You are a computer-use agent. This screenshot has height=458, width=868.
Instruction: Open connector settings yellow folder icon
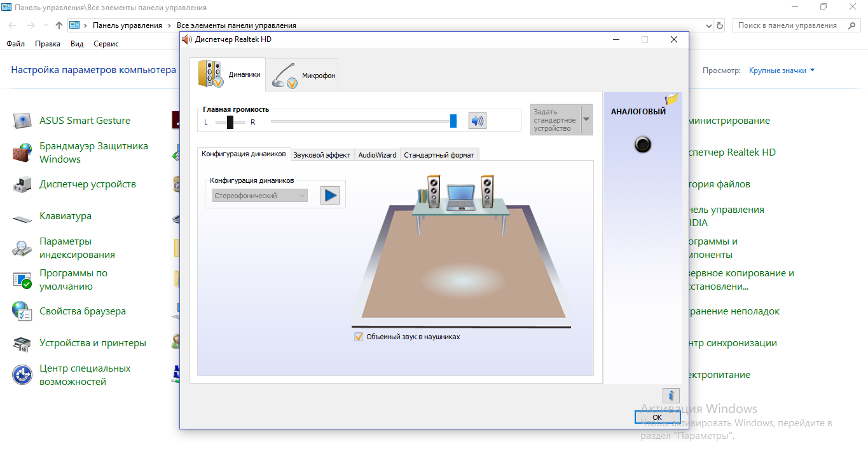coord(672,99)
